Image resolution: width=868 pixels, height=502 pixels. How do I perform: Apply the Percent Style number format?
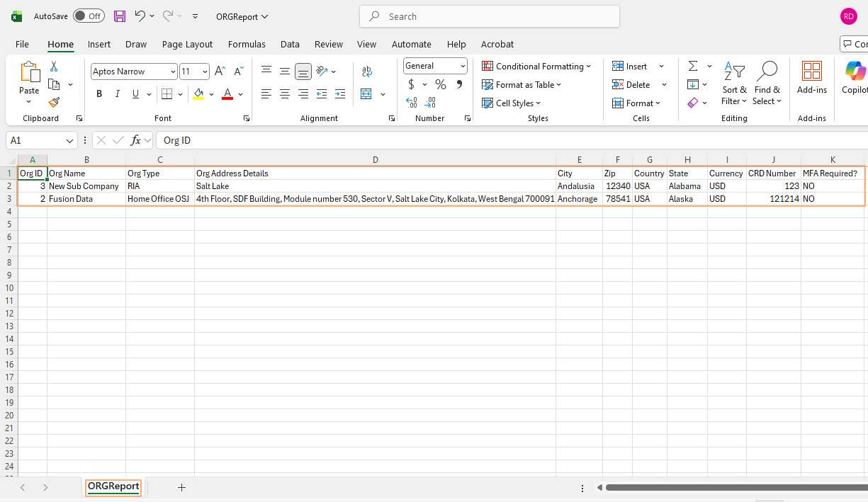click(x=440, y=84)
